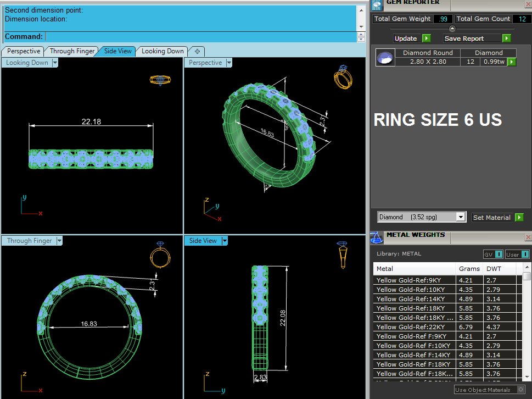Image resolution: width=532 pixels, height=399 pixels.
Task: Click the green arrow beside Set Material
Action: pyautogui.click(x=519, y=217)
